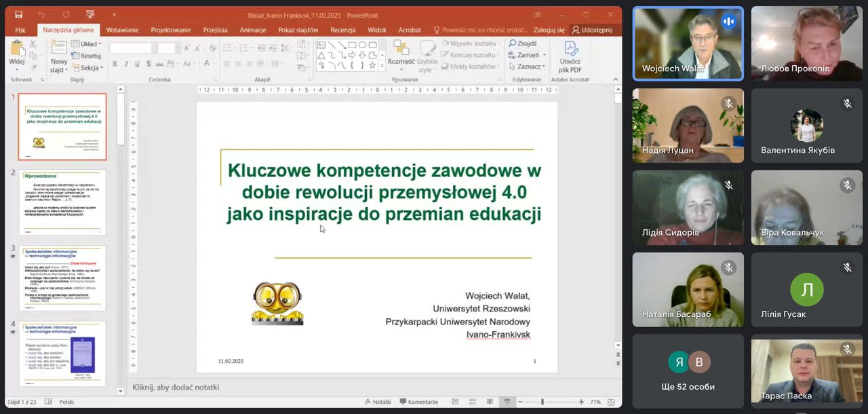
Task: Toggle bold text formatting
Action: (115, 64)
